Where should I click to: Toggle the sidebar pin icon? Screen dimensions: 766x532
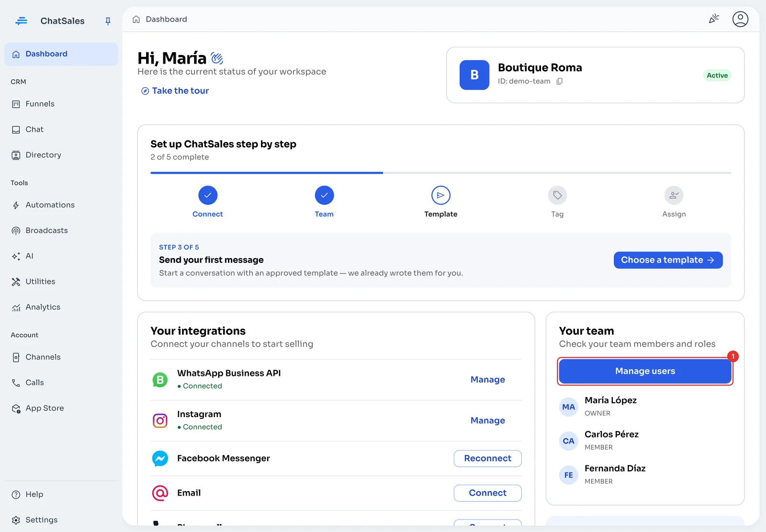(x=108, y=21)
